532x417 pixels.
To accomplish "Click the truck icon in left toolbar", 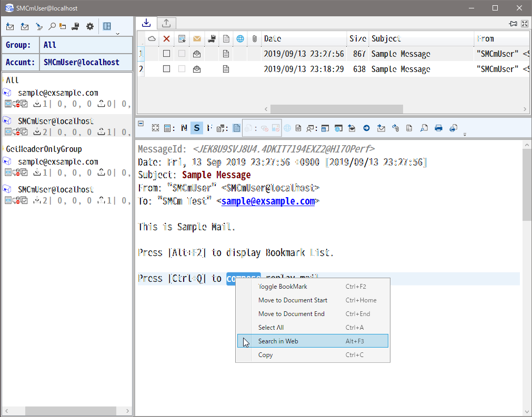I will pos(75,26).
